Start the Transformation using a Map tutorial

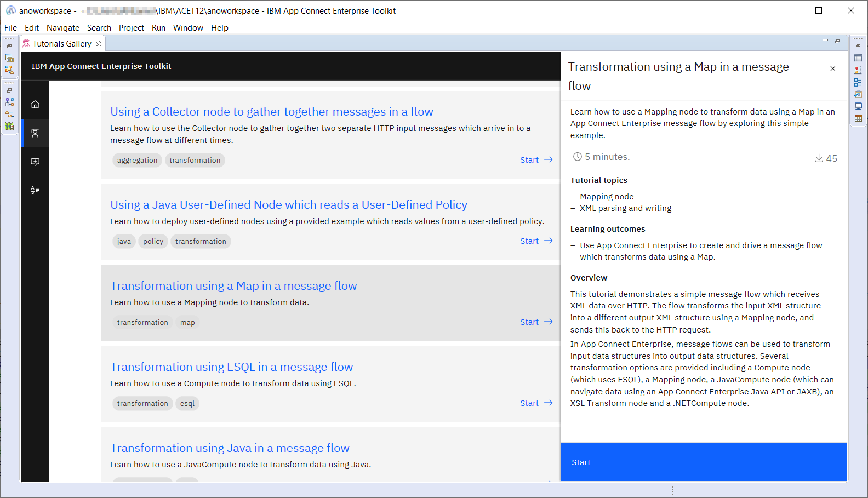536,322
